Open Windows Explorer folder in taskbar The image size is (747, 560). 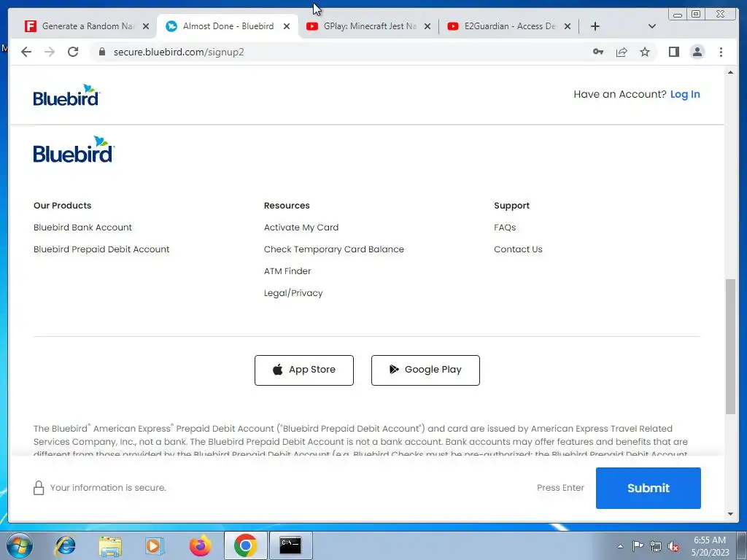point(110,545)
